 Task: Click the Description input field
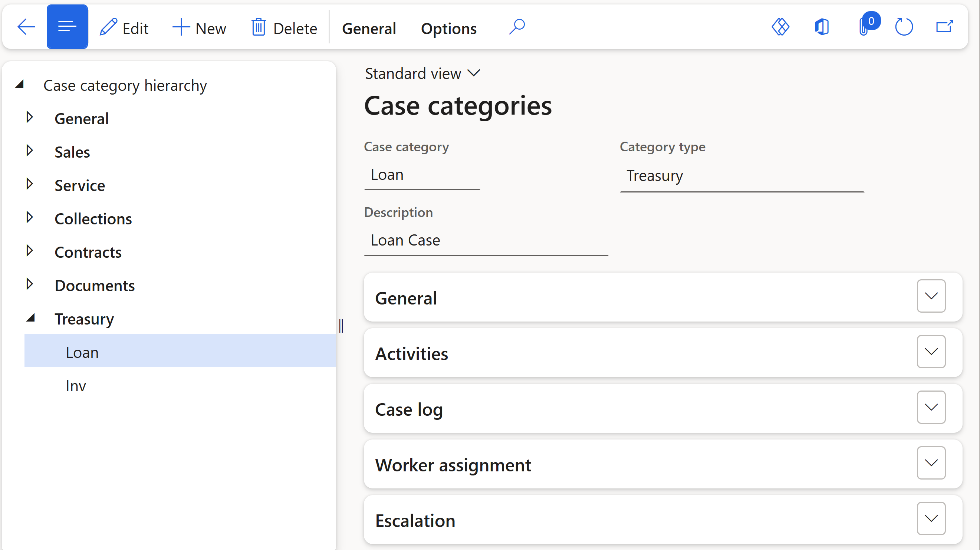tap(486, 240)
